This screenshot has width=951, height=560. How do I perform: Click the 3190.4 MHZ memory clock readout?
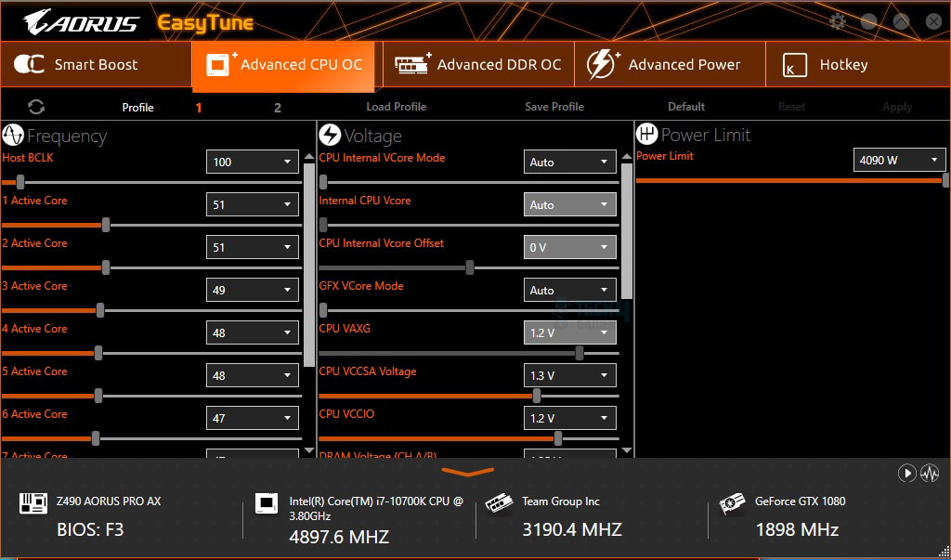(x=572, y=529)
